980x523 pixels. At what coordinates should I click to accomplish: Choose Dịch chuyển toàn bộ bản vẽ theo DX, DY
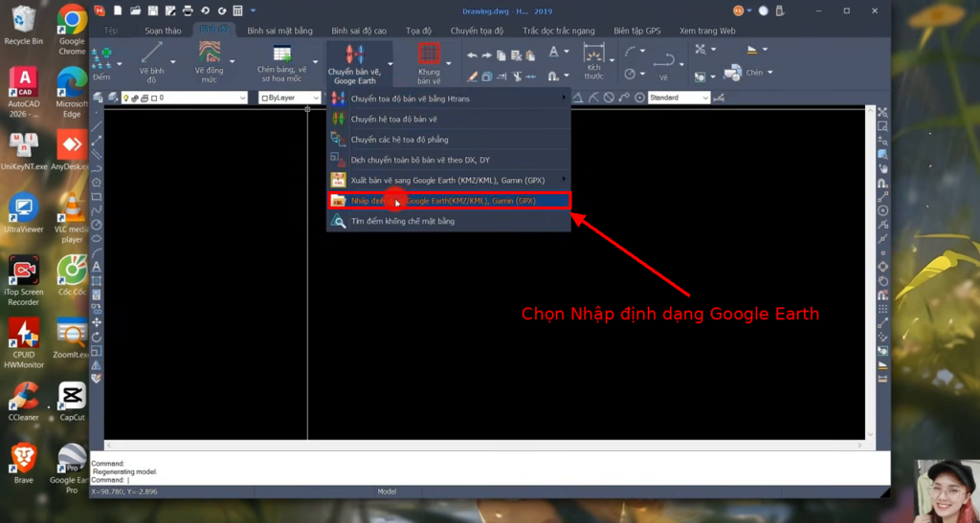pyautogui.click(x=449, y=160)
